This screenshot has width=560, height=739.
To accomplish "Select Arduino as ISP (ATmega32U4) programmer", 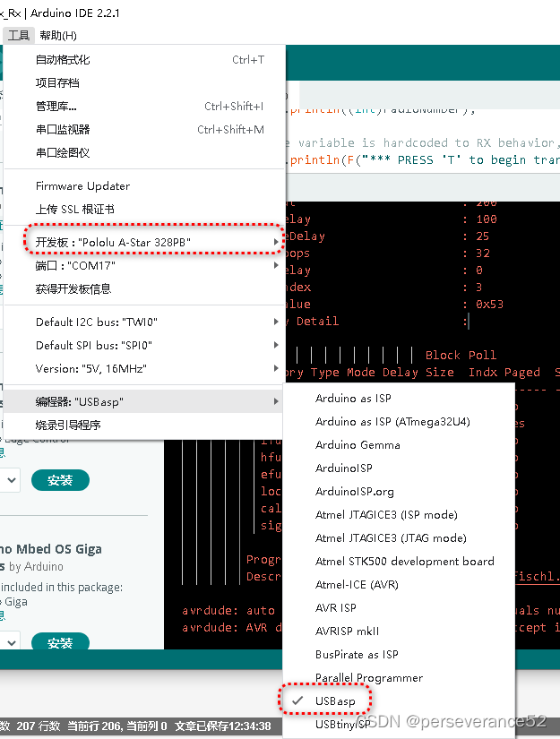I will pyautogui.click(x=399, y=422).
